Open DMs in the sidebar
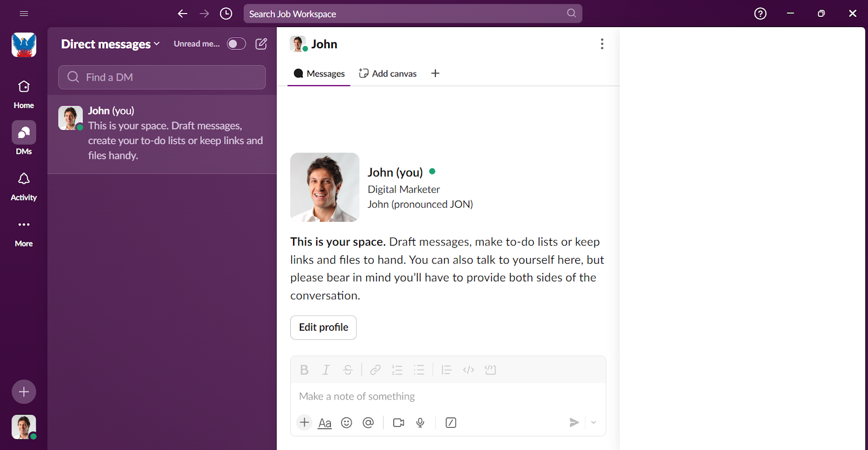This screenshot has height=450, width=868. coord(24,138)
